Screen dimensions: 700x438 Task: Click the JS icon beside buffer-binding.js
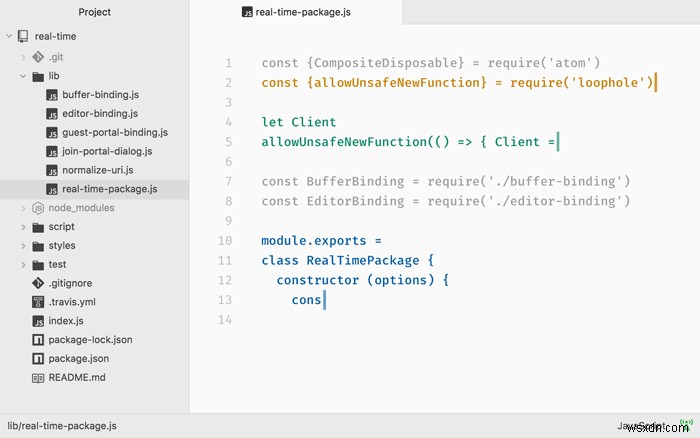coord(52,94)
